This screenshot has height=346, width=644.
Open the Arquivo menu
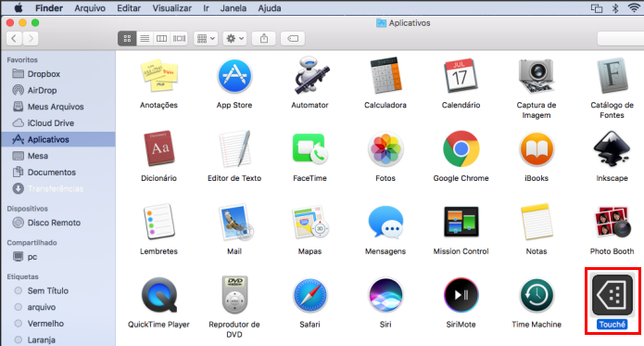click(90, 7)
